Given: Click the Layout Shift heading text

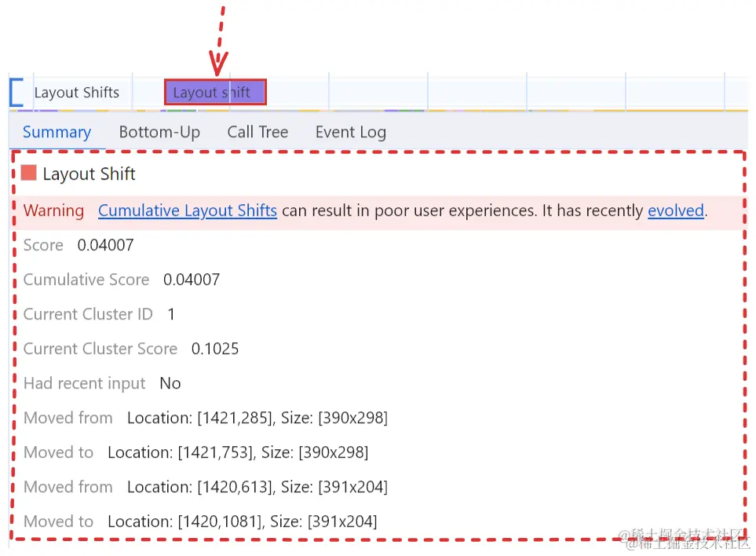Looking at the screenshot, I should [x=89, y=174].
